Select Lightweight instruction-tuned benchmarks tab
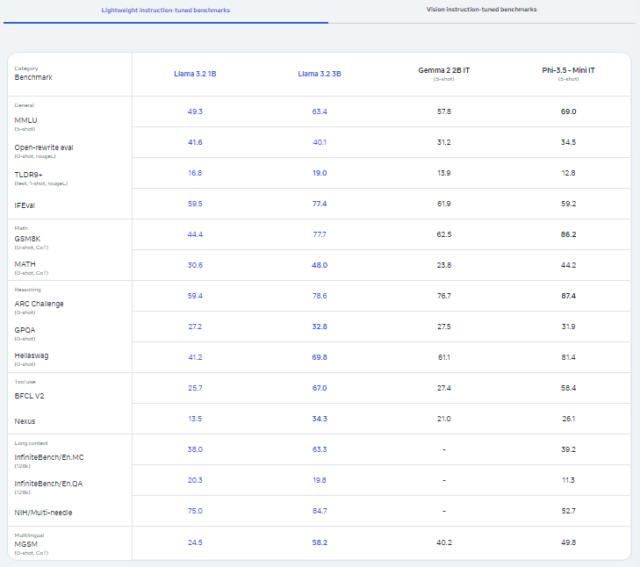 [166, 10]
